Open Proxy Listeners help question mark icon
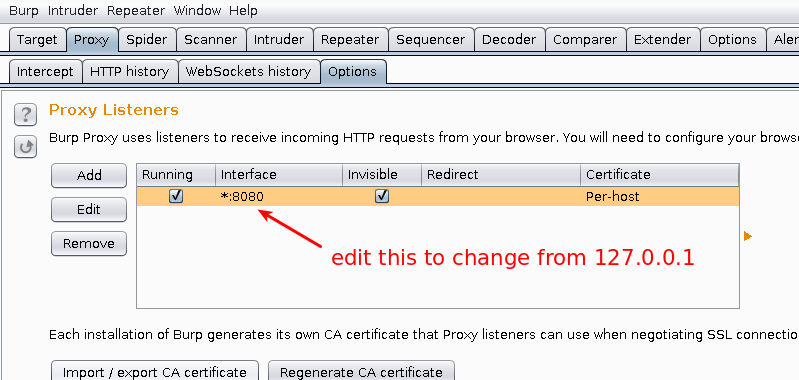Screen dimensions: 799x380 tap(25, 115)
